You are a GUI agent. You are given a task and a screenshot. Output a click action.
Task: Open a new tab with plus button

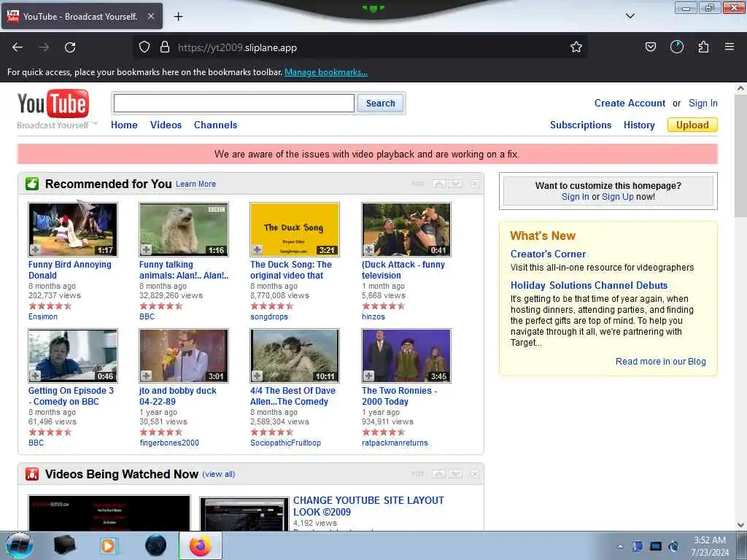pos(178,17)
